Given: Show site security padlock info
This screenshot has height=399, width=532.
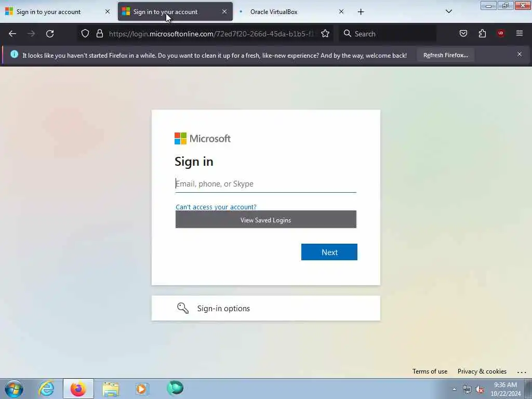Looking at the screenshot, I should pos(99,34).
